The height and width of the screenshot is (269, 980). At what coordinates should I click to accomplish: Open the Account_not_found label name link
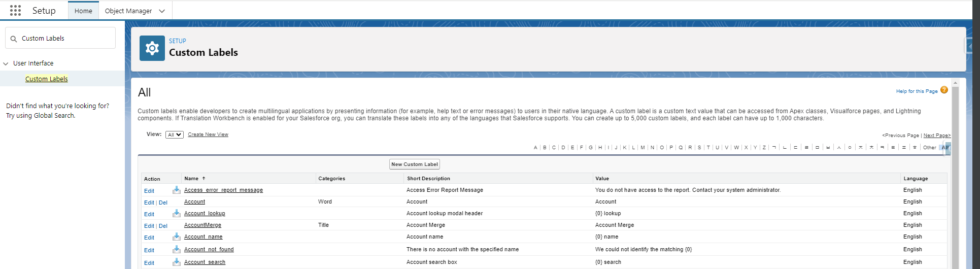click(x=209, y=249)
